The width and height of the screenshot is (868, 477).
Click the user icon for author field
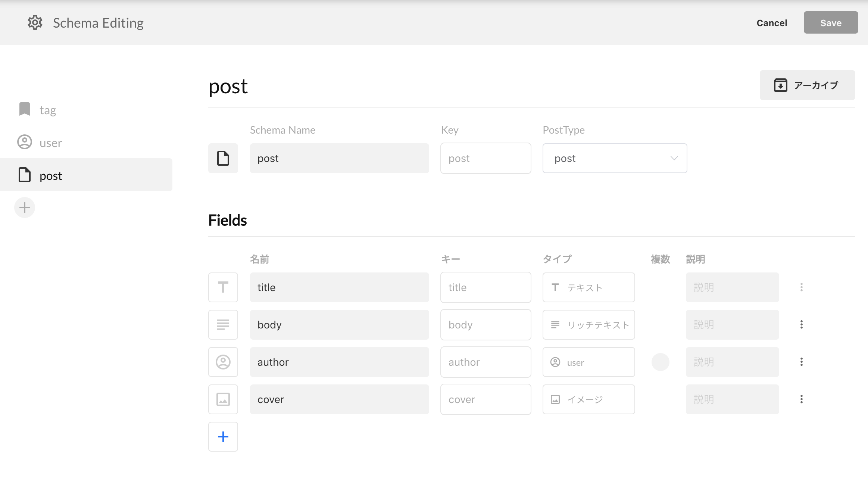click(223, 362)
